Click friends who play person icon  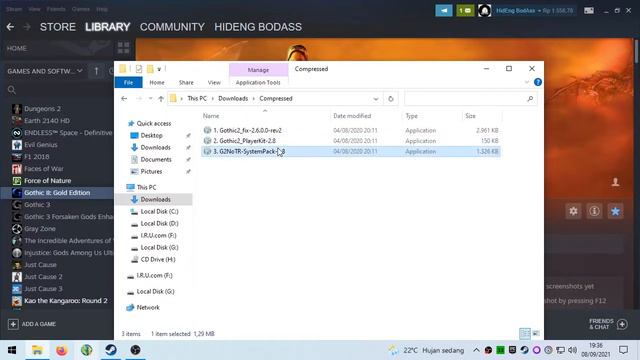click(x=615, y=182)
